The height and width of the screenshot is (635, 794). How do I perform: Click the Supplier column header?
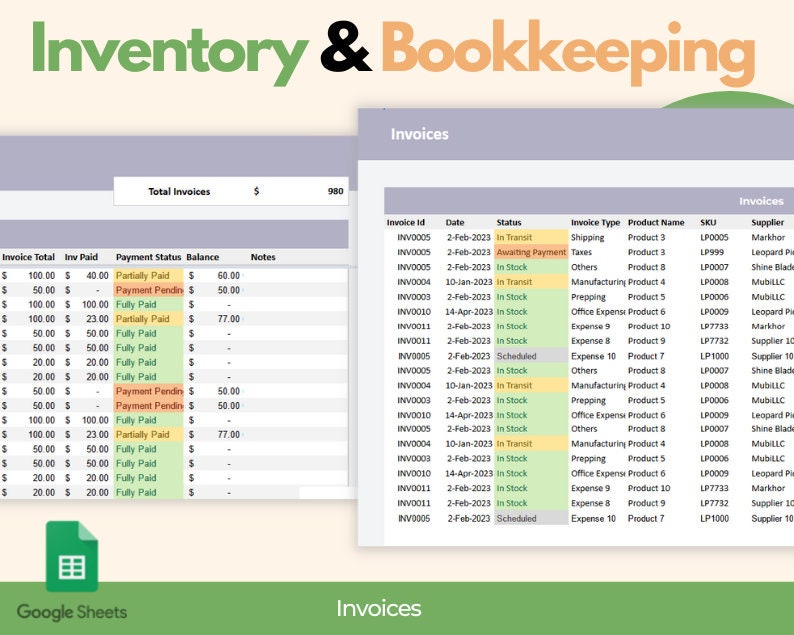[x=767, y=222]
